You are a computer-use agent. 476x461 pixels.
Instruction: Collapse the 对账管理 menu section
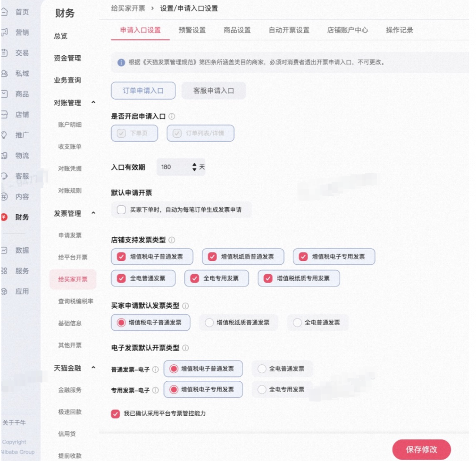(93, 102)
